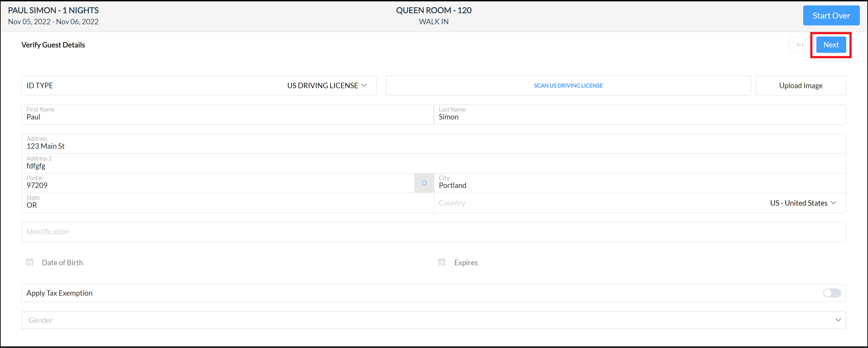Click Upload Image to add ID photo
Screen dimensions: 868x348
pos(801,85)
